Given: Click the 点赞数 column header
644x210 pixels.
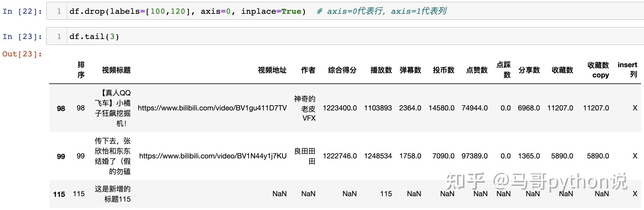Looking at the screenshot, I should pos(477,70).
